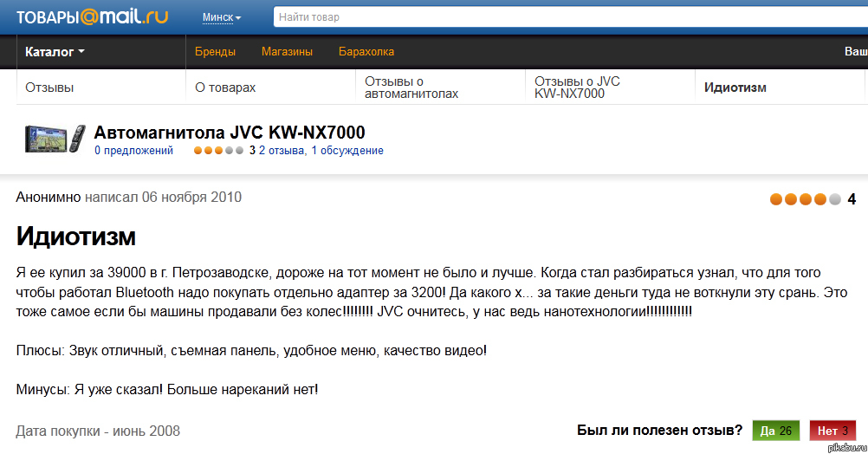Select the О товарах breadcrumb
The image size is (868, 454).
point(225,88)
